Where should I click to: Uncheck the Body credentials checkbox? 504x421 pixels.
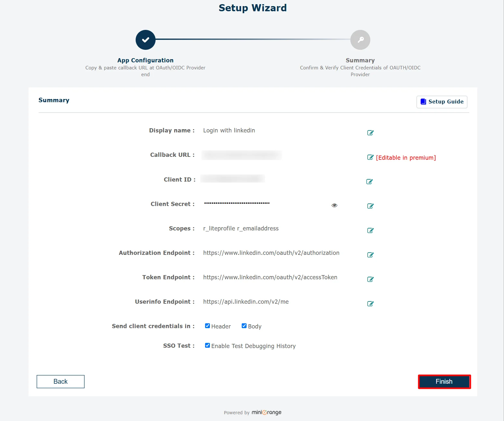pyautogui.click(x=244, y=326)
